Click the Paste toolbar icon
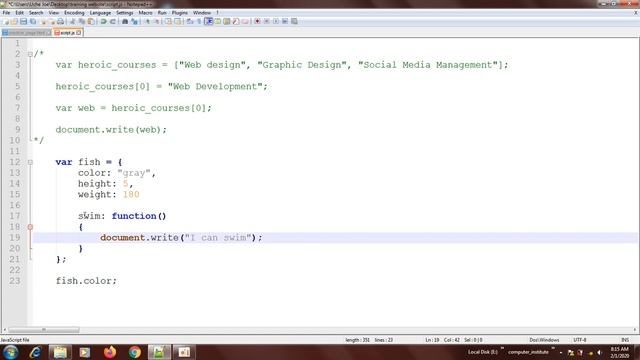This screenshot has height=360, width=640. coord(91,21)
